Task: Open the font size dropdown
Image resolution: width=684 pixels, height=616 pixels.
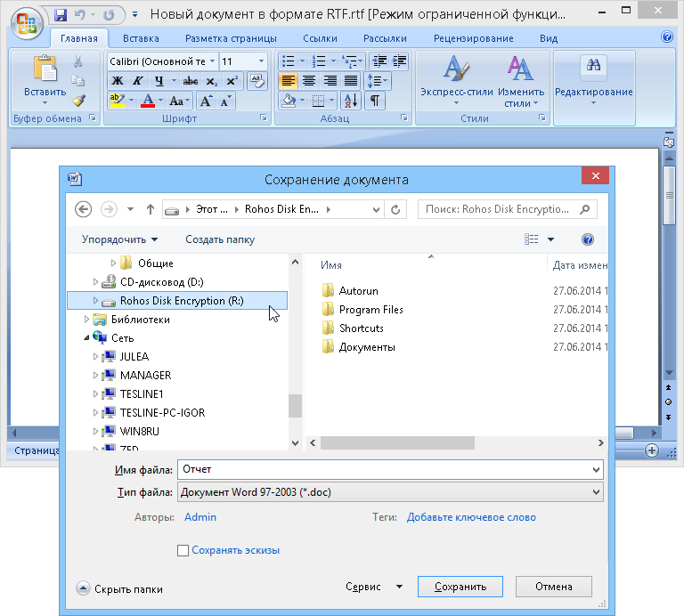Action: [x=261, y=61]
